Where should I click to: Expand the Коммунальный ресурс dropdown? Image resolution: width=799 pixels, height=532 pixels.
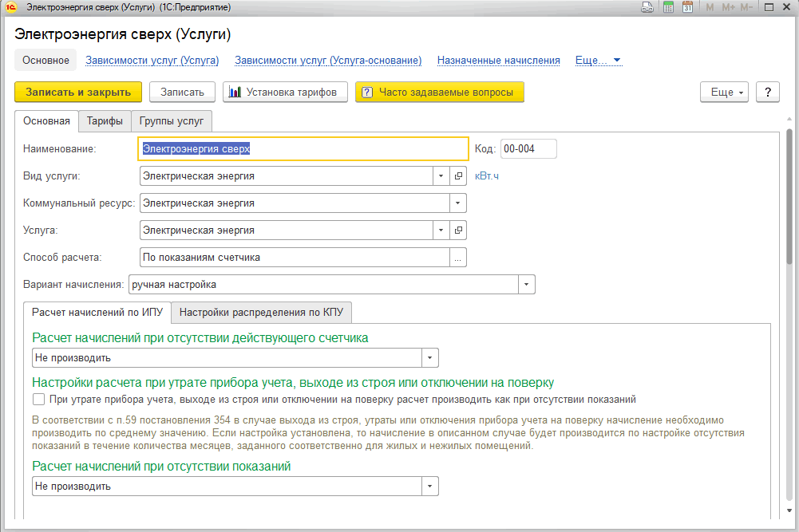pyautogui.click(x=458, y=203)
